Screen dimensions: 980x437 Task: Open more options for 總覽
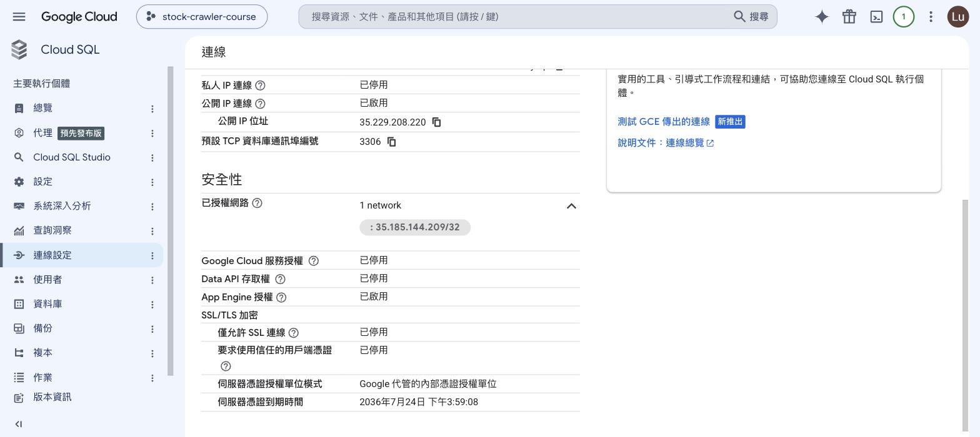[152, 109]
